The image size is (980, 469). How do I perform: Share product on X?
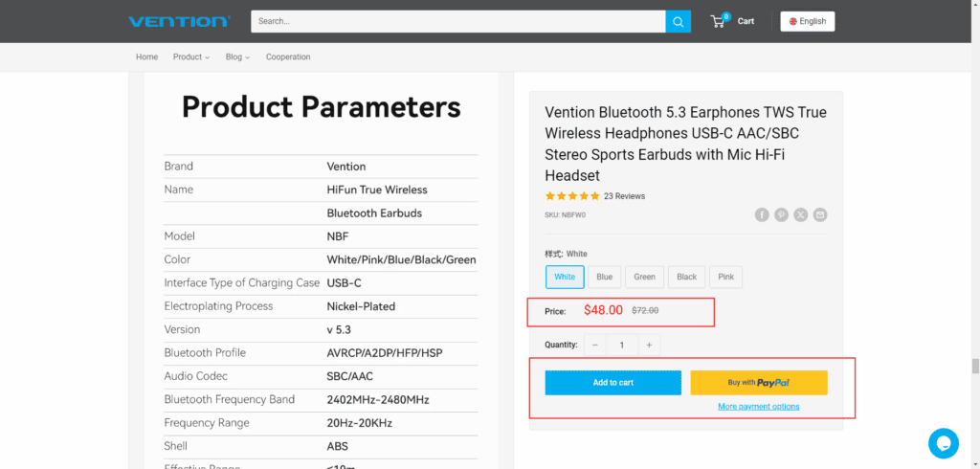[x=801, y=215]
